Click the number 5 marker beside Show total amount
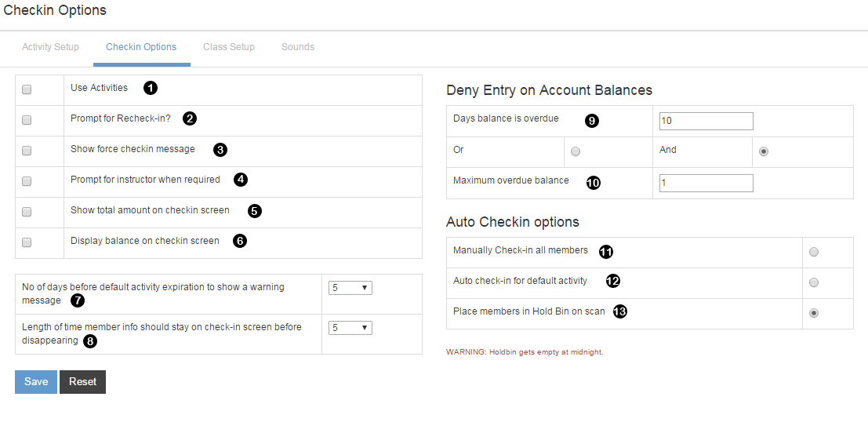The height and width of the screenshot is (444, 868). pyautogui.click(x=254, y=210)
